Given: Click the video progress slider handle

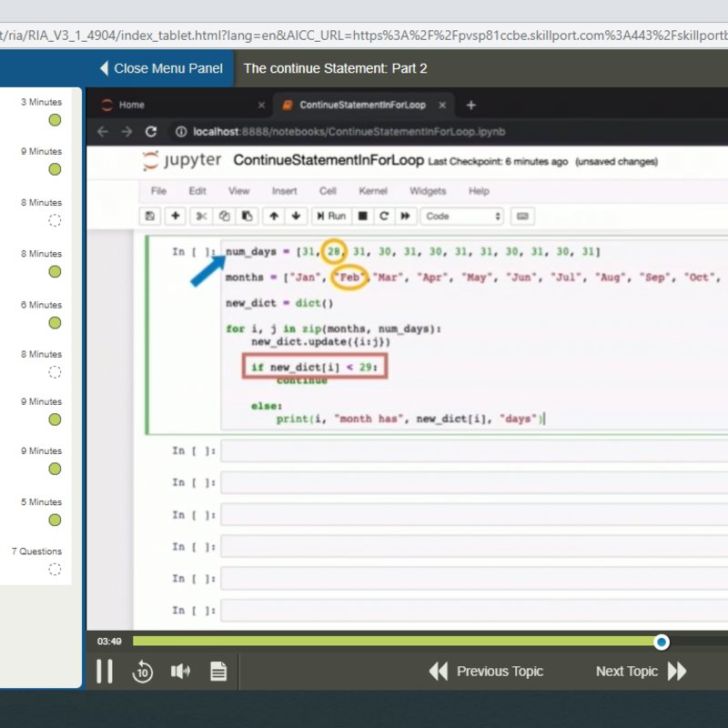Looking at the screenshot, I should pyautogui.click(x=662, y=642).
